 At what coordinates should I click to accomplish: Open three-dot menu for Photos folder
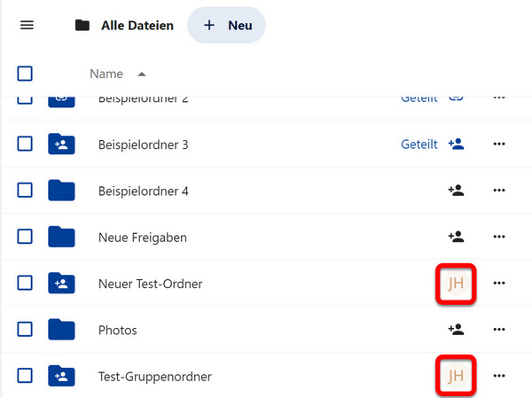click(x=499, y=330)
